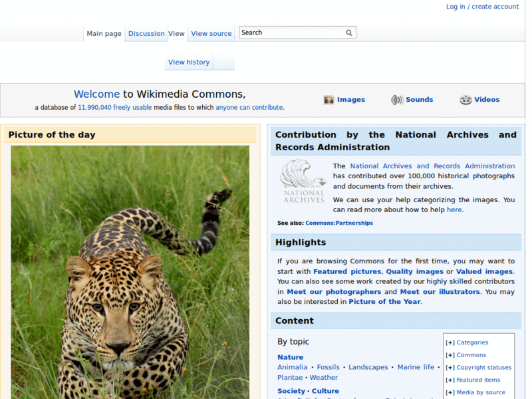Open the 11,990,040 file count link
The image size is (532, 399).
point(94,107)
